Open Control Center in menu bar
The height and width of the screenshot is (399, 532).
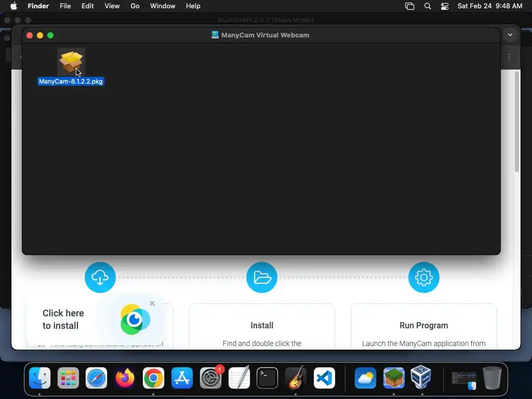coord(445,6)
